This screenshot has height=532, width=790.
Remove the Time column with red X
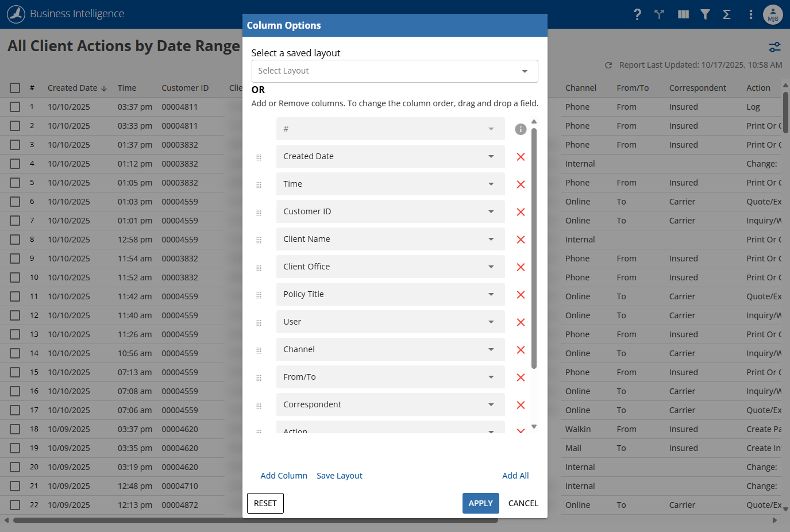521,184
